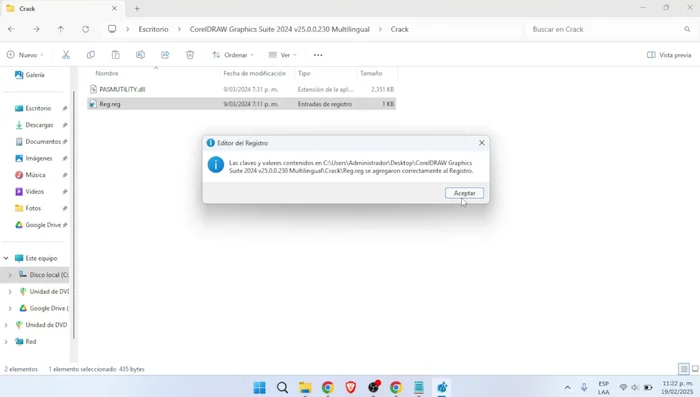The image size is (700, 397).
Task: Expand the Red network node
Action: click(6, 342)
